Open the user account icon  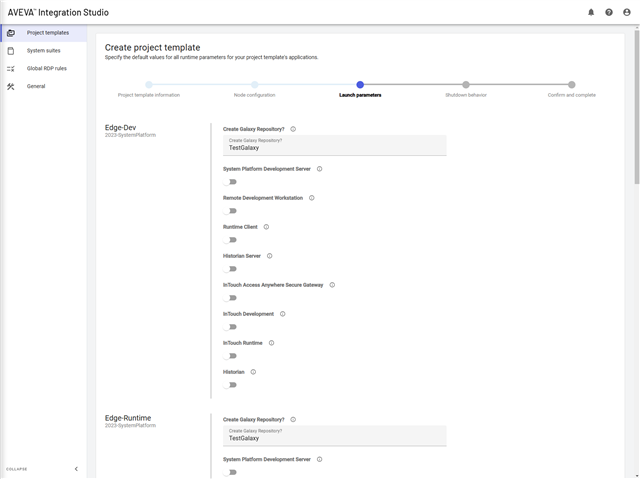[627, 12]
